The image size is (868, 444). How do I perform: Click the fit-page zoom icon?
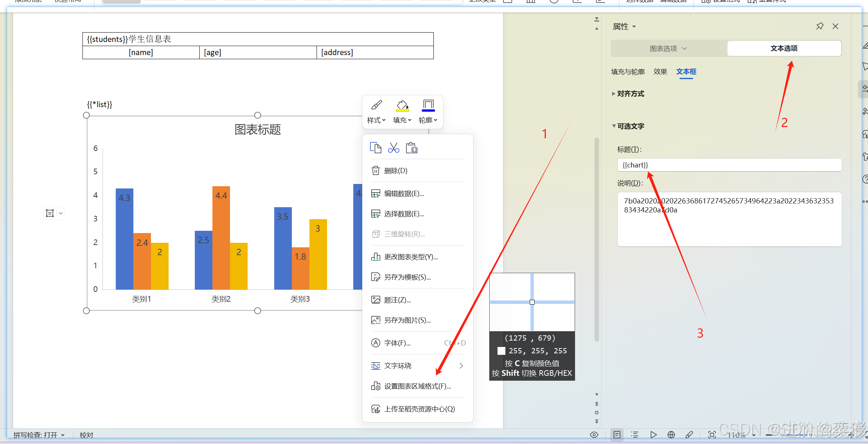[x=712, y=435]
